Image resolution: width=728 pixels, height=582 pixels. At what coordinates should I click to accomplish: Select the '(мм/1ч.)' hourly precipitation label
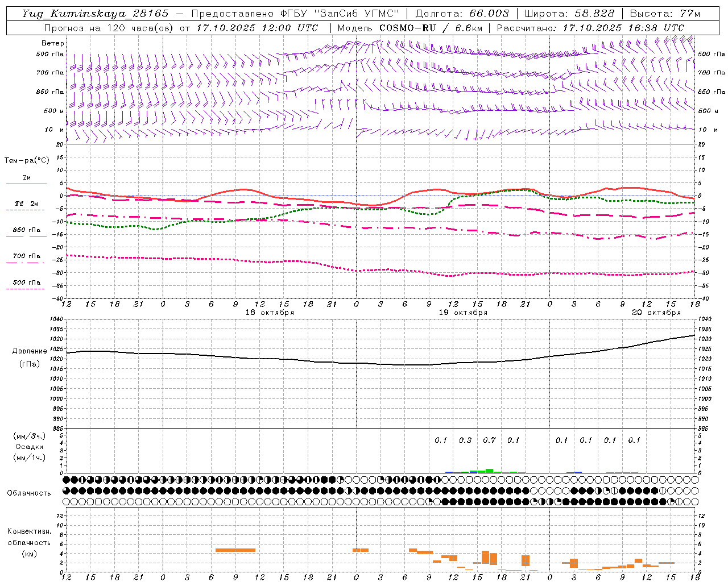pos(30,458)
